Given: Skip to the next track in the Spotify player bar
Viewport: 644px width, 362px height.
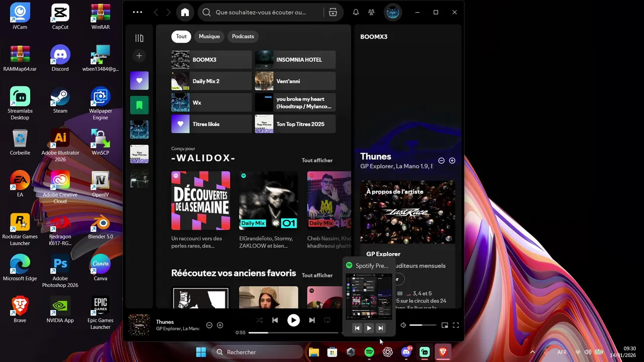Looking at the screenshot, I should click(312, 320).
